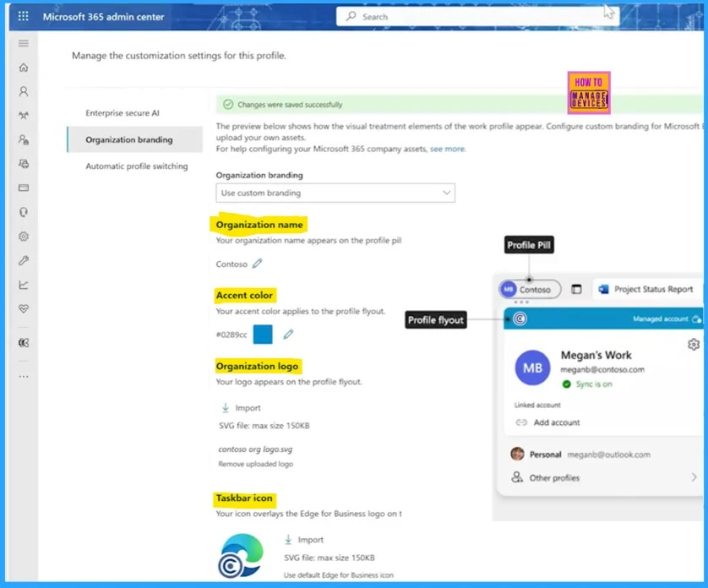Click the Microsoft 365 admin center title

(x=103, y=17)
